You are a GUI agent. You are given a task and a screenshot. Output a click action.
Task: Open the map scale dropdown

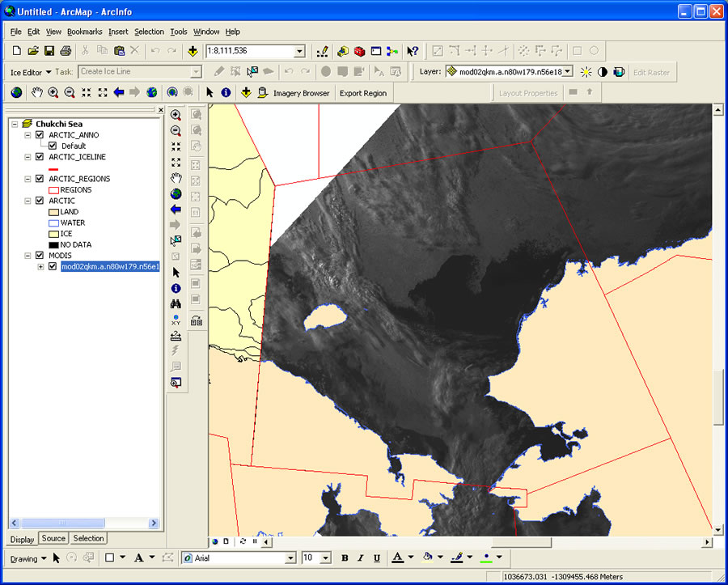click(299, 51)
